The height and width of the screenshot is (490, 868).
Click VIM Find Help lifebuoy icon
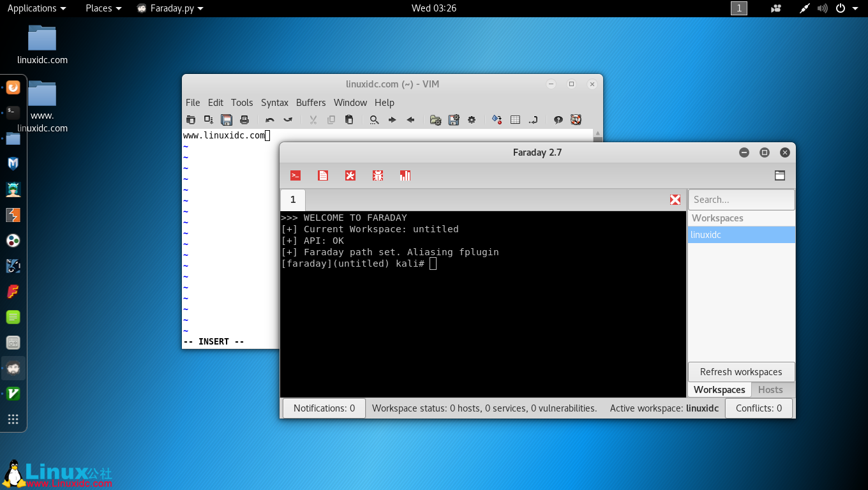[x=576, y=119]
